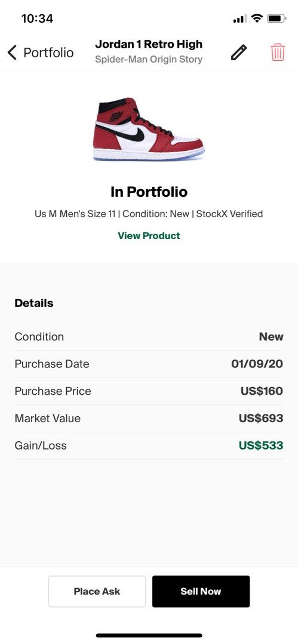298x644 pixels.
Task: Tap the Market Value US$693
Action: click(261, 418)
